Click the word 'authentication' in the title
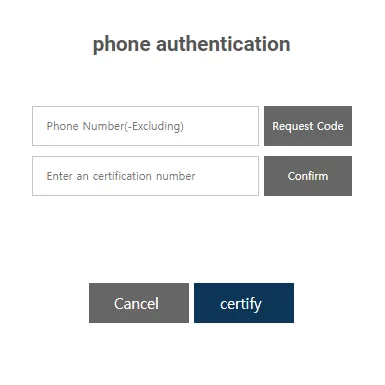The image size is (385, 385). (x=223, y=44)
